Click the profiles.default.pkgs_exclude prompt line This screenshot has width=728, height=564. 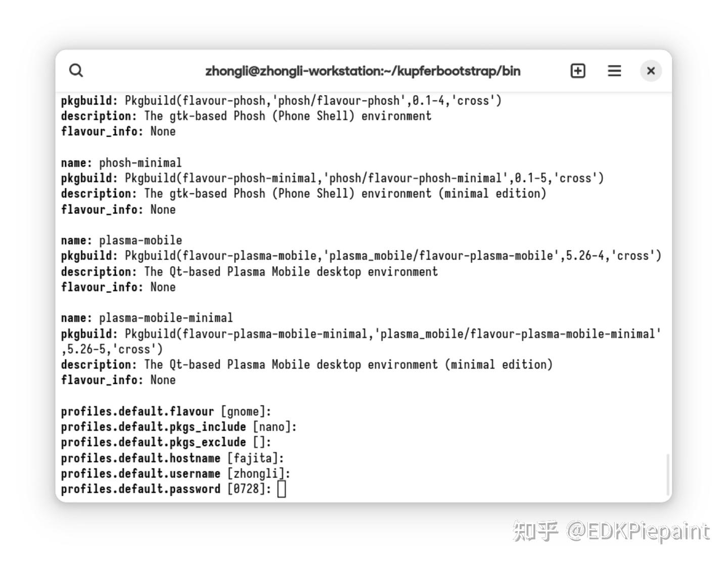coord(166,442)
